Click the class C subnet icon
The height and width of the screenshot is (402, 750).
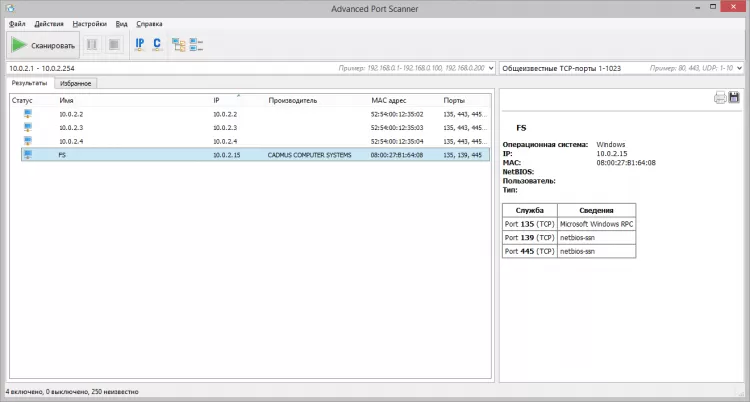tap(157, 44)
